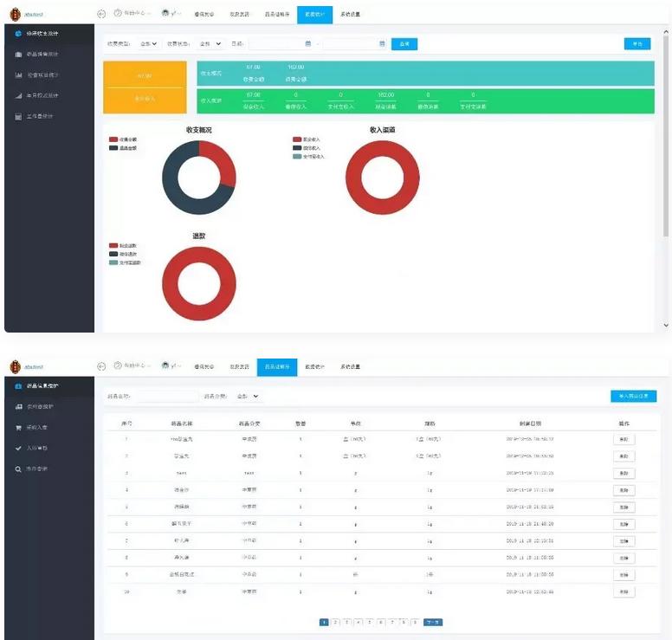Switch to 系统设置 tab in upper screen
Viewport: 672px width, 640px height.
[x=350, y=14]
